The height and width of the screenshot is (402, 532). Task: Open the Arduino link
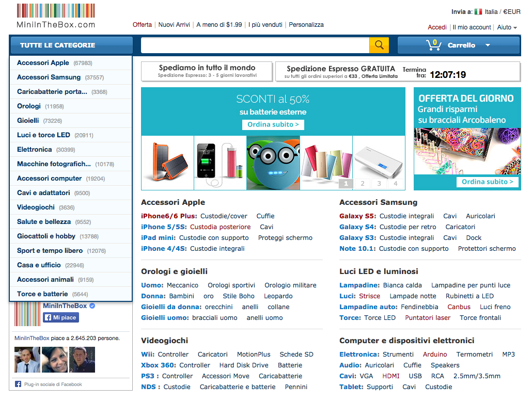click(x=434, y=355)
